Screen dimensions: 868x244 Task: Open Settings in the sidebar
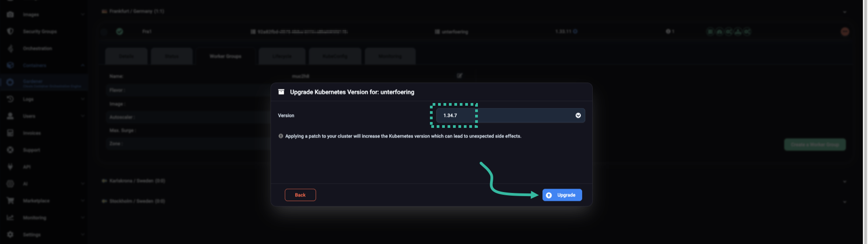[32, 235]
